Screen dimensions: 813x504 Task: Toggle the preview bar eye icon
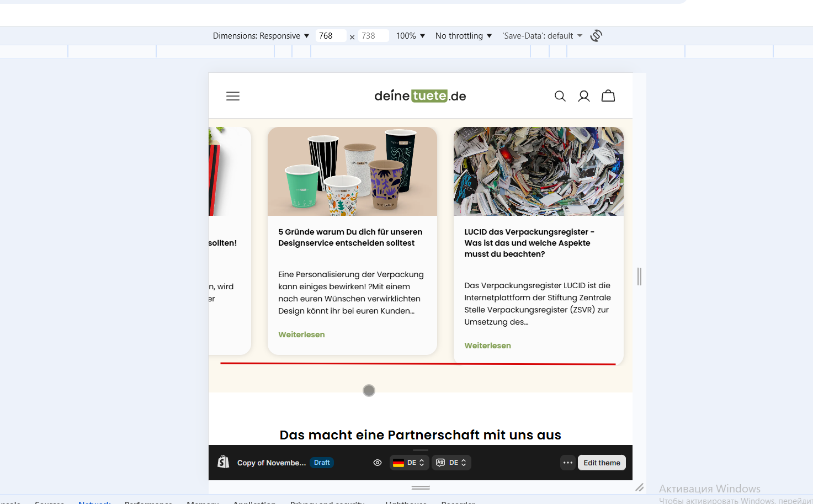click(378, 463)
